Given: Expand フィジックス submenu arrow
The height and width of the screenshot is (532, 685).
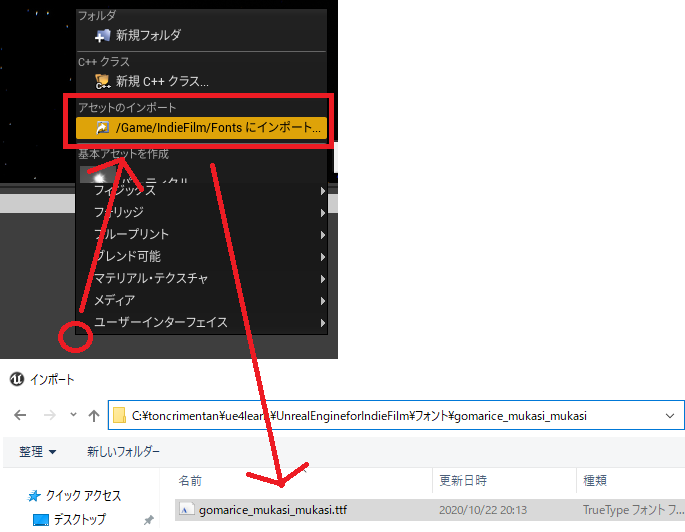Looking at the screenshot, I should (x=322, y=191).
